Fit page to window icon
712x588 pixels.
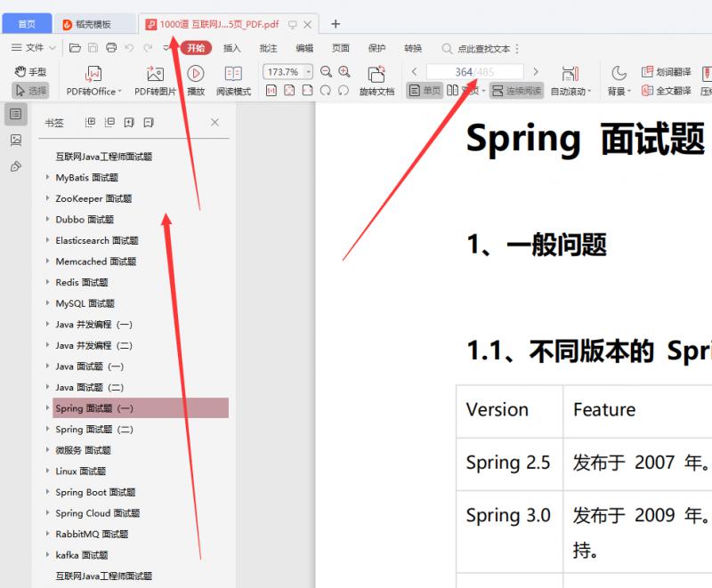(289, 90)
